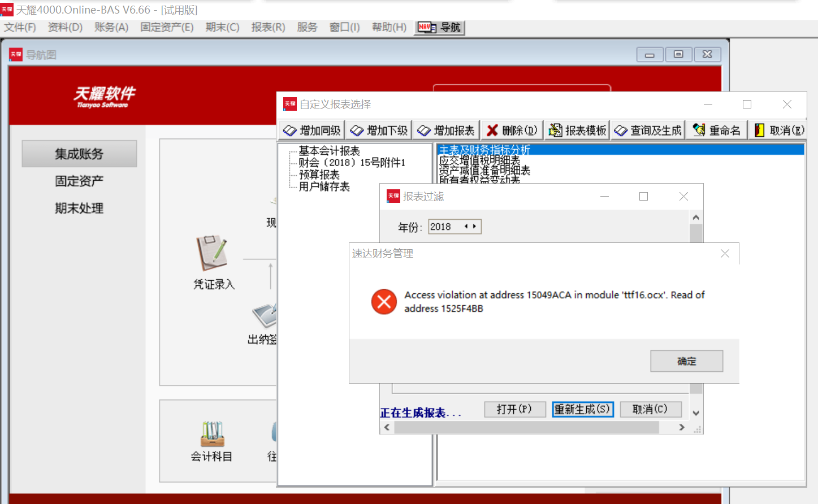Click the down arrow of 报表过滤 vertical scrollbar

point(696,413)
